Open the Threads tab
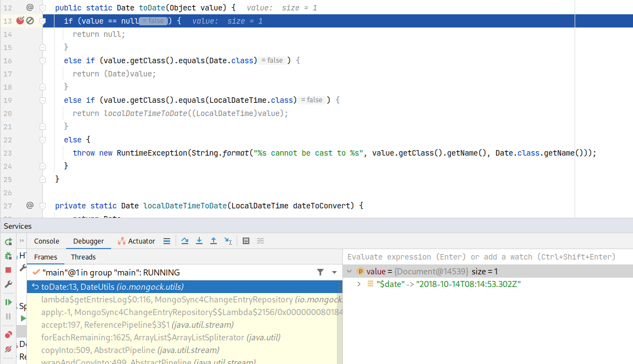This screenshot has height=364, width=633. click(x=83, y=257)
